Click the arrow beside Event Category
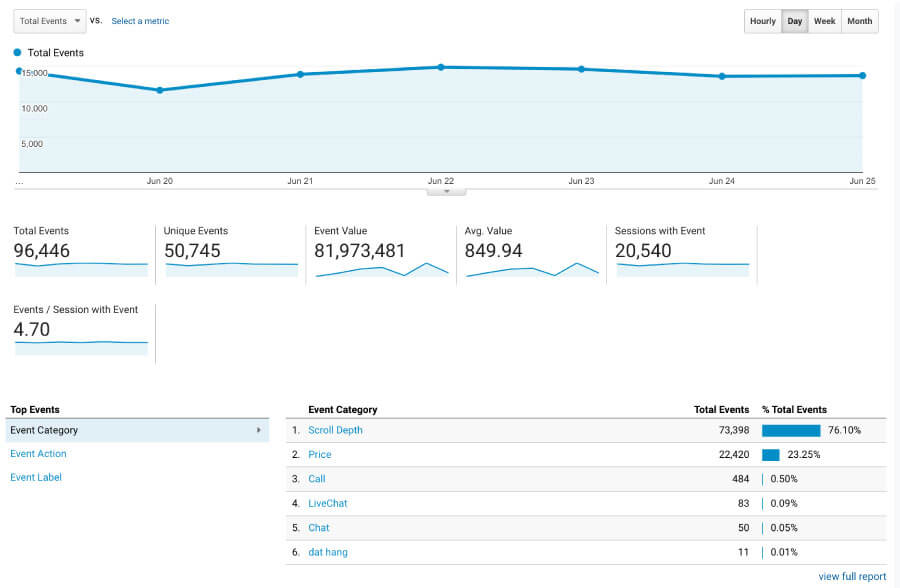 click(x=259, y=430)
